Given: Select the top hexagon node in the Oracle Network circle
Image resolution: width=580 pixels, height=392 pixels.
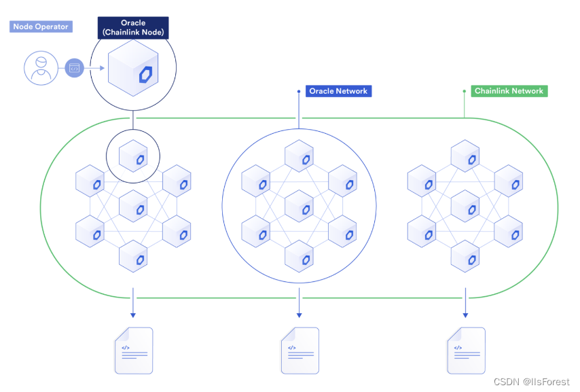Looking at the screenshot, I should tap(299, 155).
